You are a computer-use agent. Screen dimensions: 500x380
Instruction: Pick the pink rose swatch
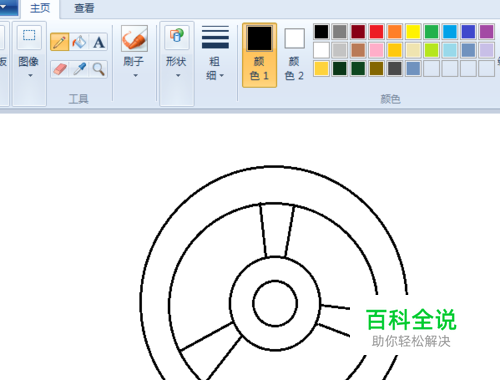[376, 50]
